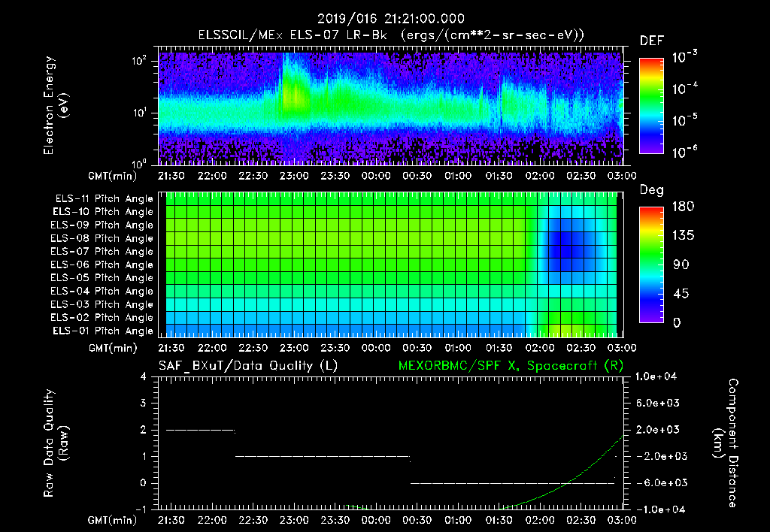
Task: Click the 'ELS-01 Pitch Angle' row label
Action: point(103,331)
